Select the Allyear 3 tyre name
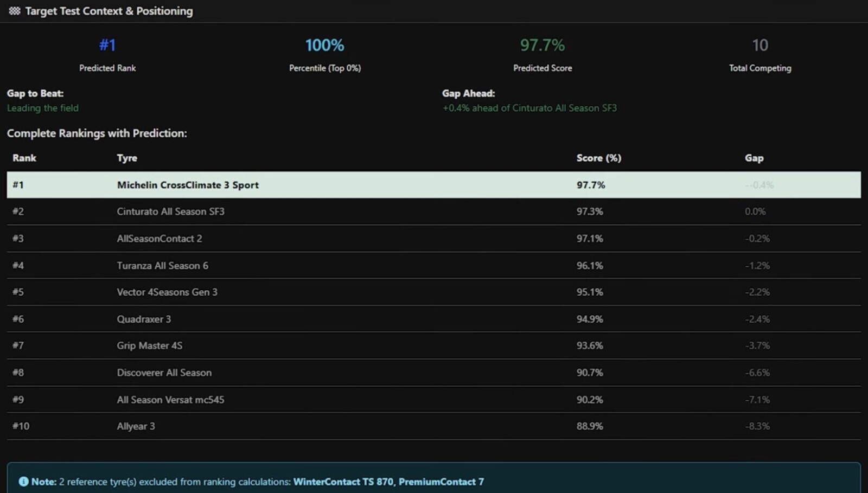Screen dimensions: 868x493 click(x=136, y=426)
